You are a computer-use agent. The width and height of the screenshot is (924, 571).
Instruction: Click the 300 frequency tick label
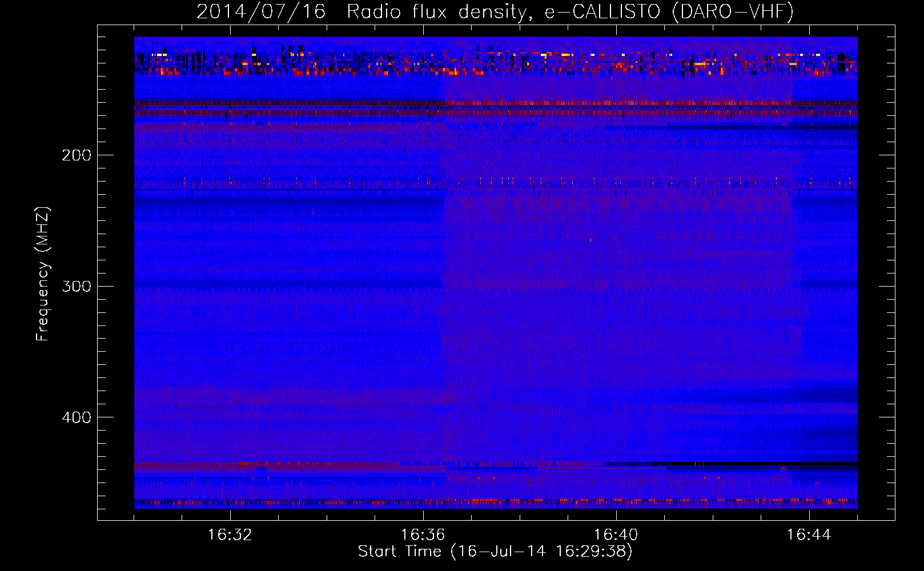[77, 286]
